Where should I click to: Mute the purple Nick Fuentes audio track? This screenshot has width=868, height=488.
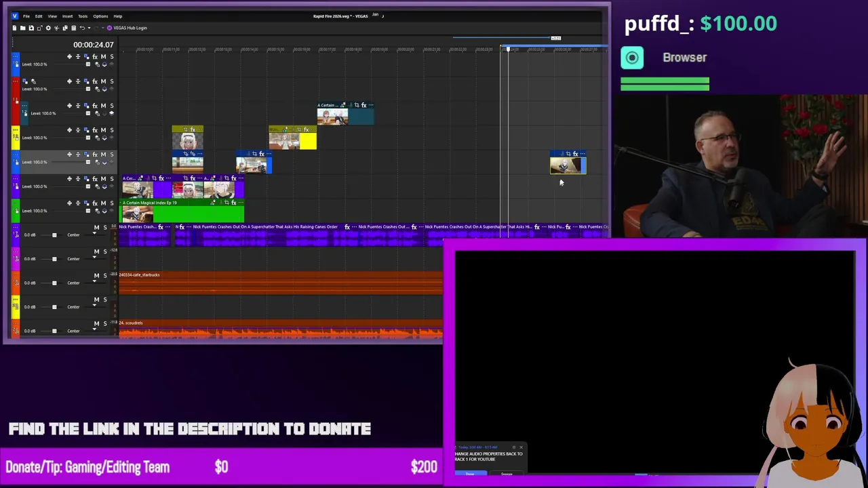(96, 227)
